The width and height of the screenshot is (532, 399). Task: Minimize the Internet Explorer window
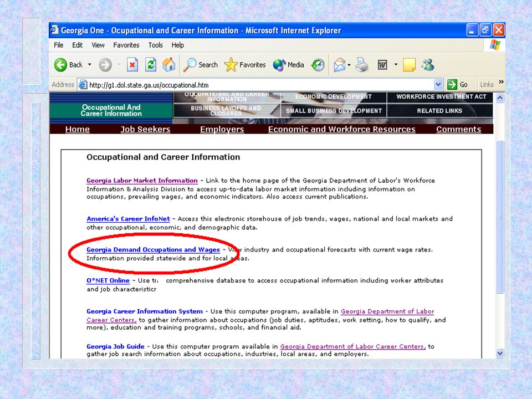coord(472,30)
